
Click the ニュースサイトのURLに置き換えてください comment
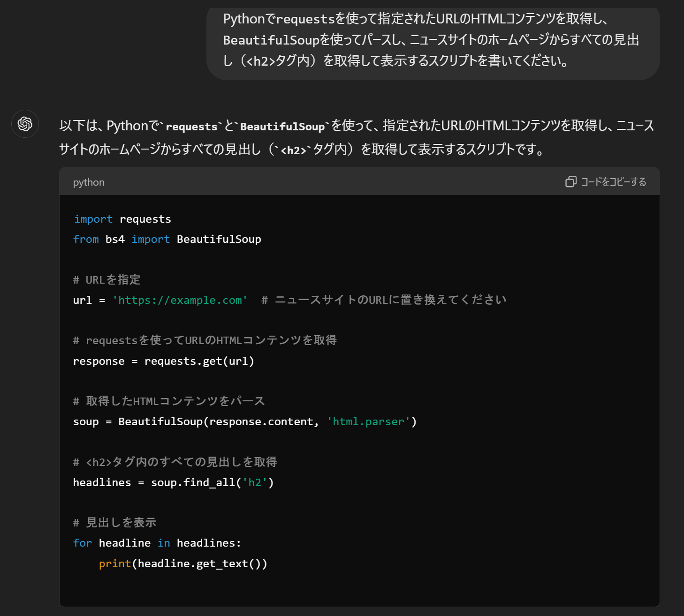point(384,300)
